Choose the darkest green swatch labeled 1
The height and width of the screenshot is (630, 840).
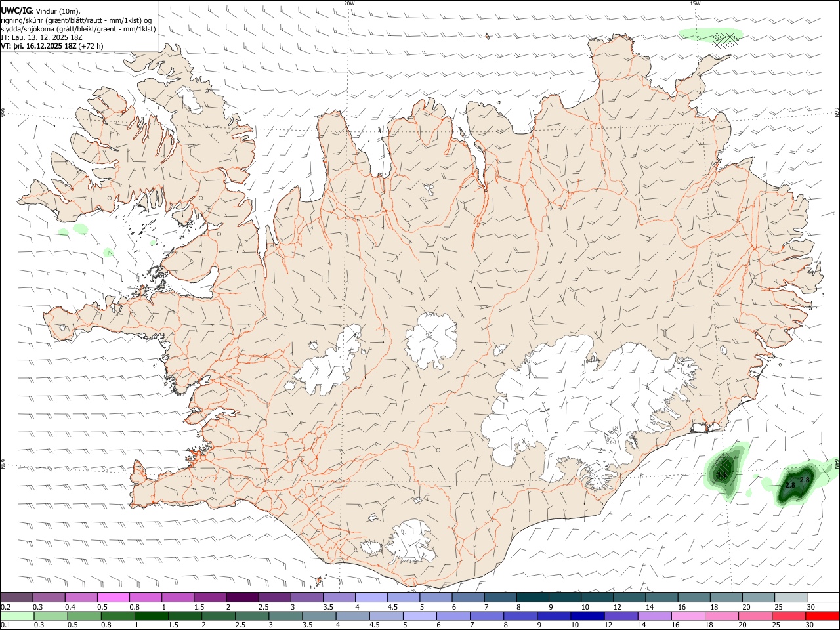click(x=152, y=616)
